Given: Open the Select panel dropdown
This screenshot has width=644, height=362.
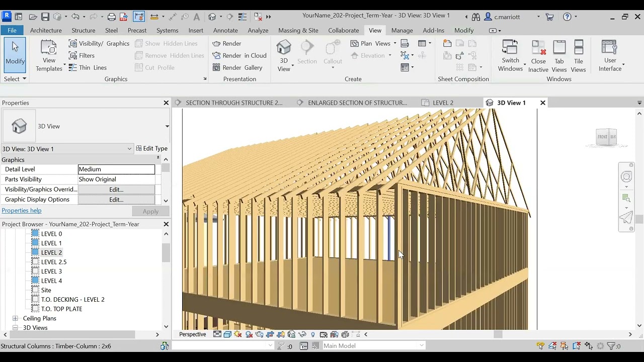Looking at the screenshot, I should (15, 79).
